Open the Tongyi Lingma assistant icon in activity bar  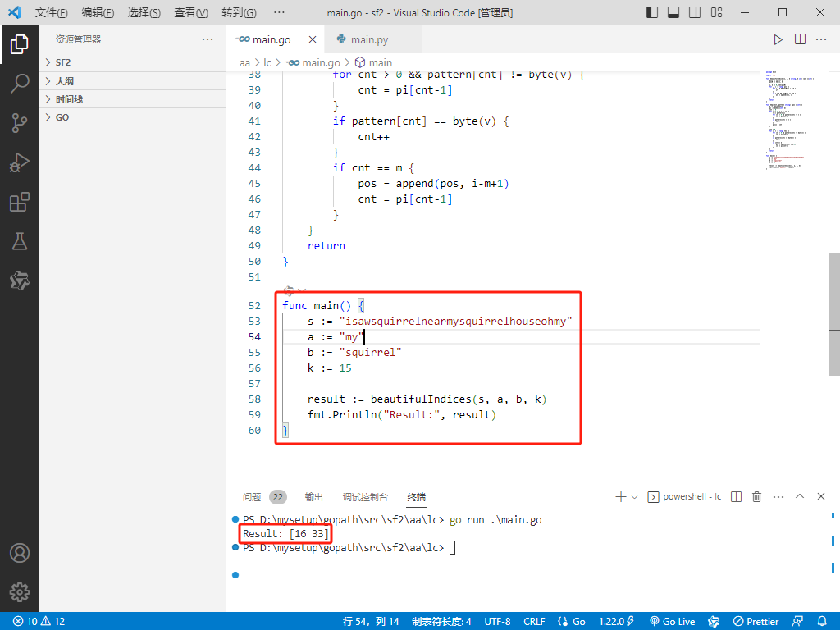coord(20,281)
